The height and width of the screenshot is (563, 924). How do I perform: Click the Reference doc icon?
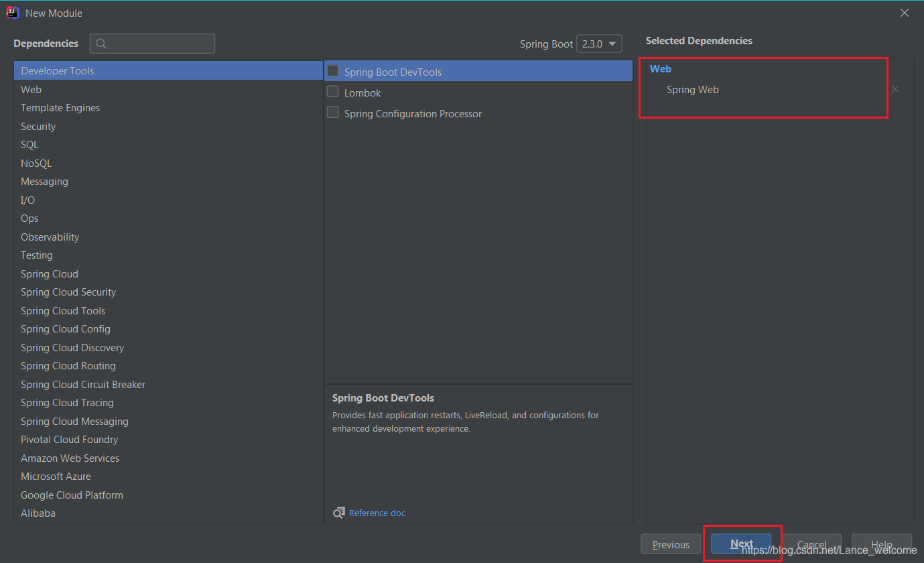coord(339,513)
